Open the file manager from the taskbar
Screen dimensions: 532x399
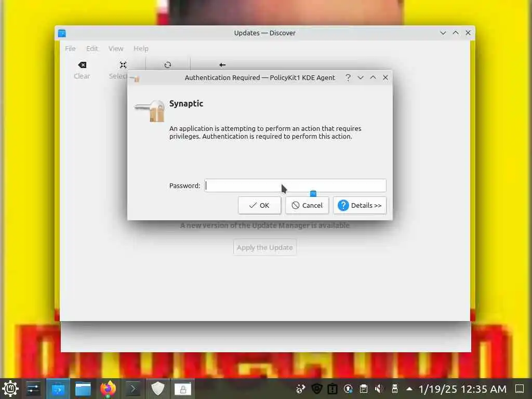pyautogui.click(x=83, y=389)
